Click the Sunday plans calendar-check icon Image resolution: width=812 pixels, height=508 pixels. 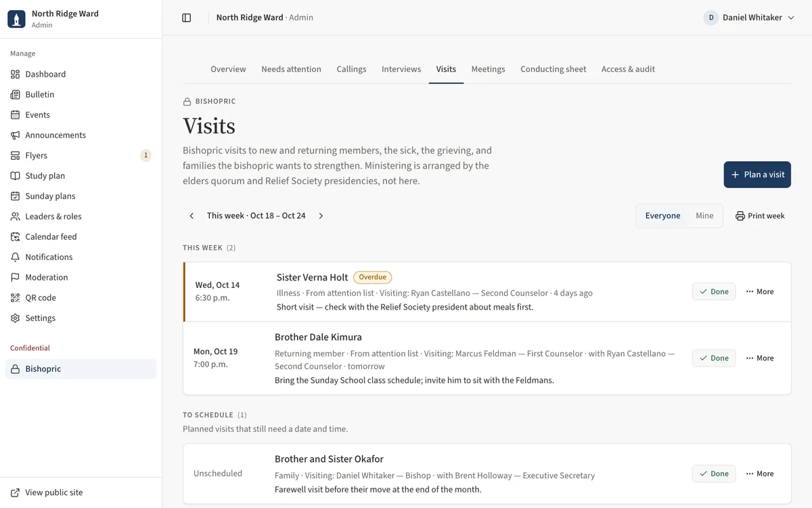pyautogui.click(x=15, y=196)
